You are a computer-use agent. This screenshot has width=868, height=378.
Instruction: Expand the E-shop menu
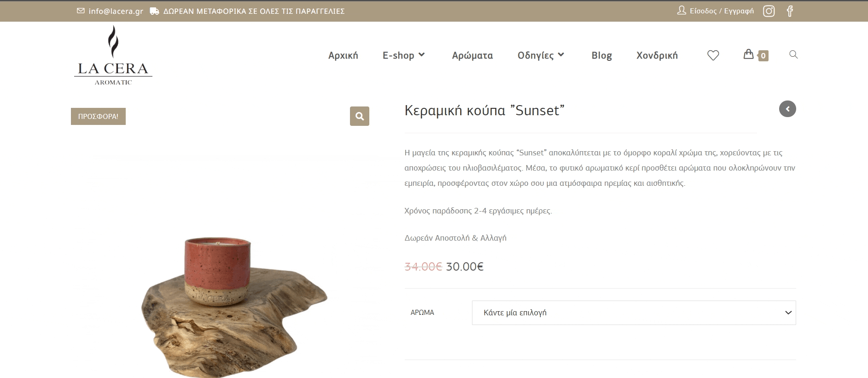pyautogui.click(x=404, y=55)
